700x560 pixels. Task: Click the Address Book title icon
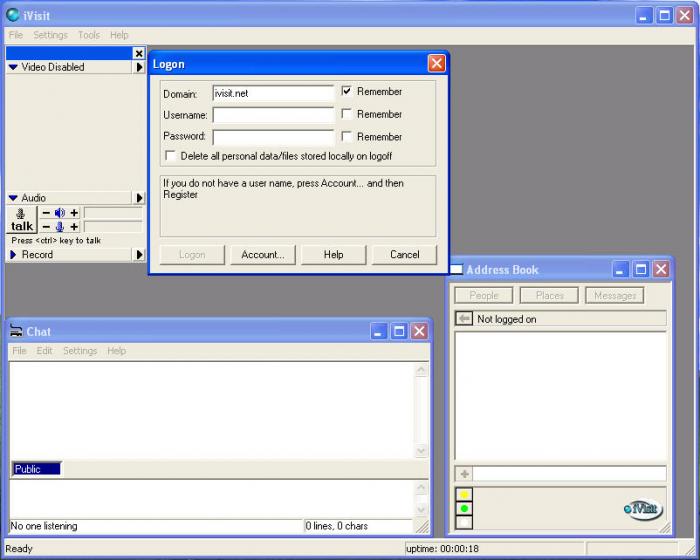tap(456, 269)
